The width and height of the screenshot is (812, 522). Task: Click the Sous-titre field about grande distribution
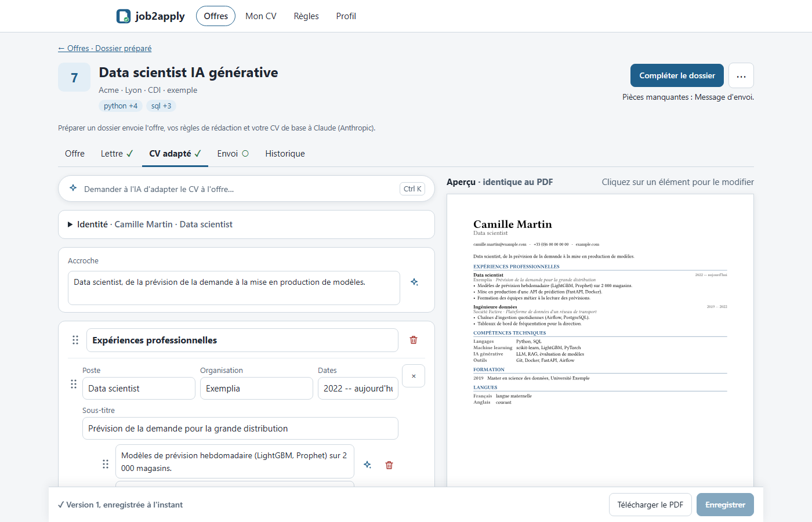click(x=240, y=429)
